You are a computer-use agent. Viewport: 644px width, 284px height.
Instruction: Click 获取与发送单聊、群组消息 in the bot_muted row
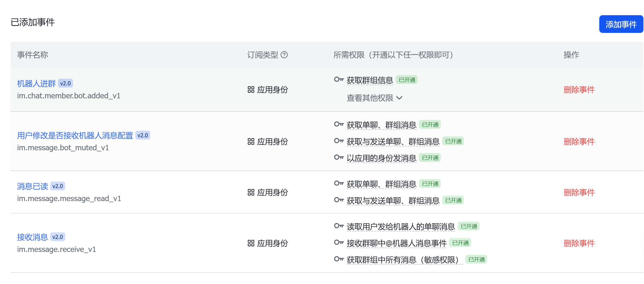[393, 141]
